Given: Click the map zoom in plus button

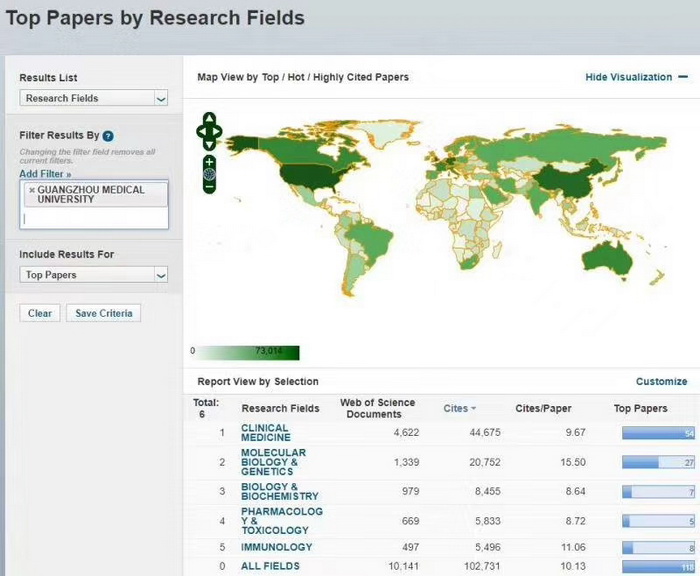Looking at the screenshot, I should coord(209,162).
